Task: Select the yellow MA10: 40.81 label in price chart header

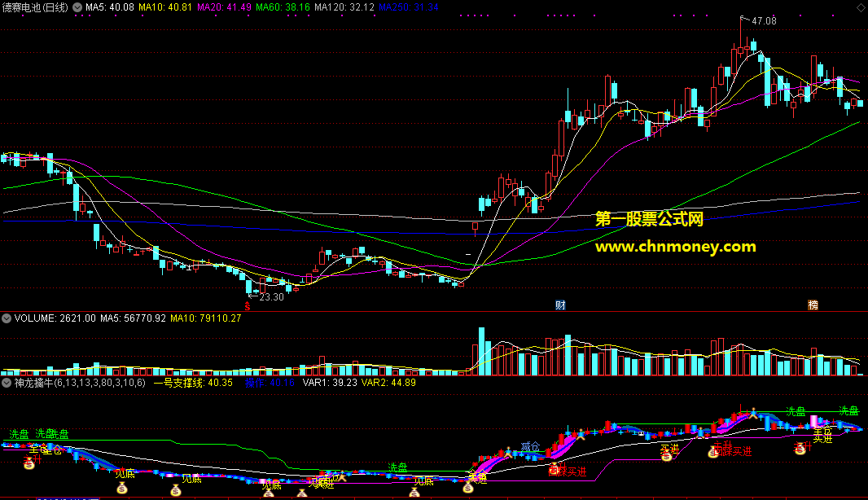Action: pyautogui.click(x=165, y=7)
